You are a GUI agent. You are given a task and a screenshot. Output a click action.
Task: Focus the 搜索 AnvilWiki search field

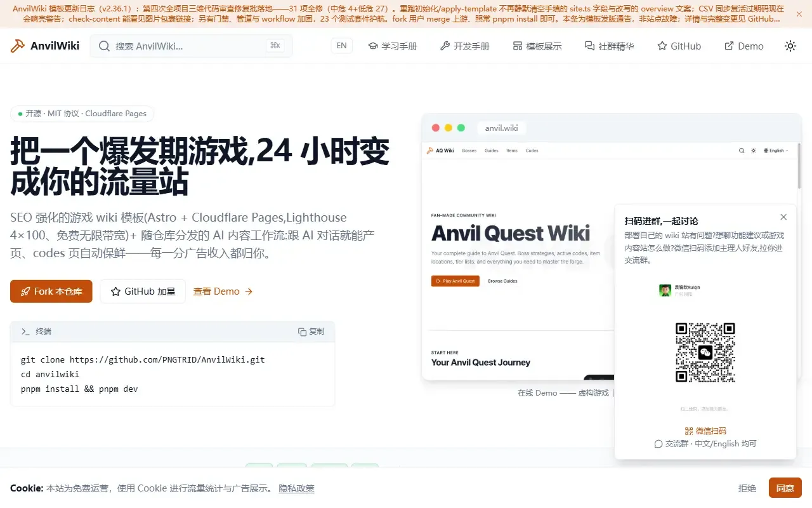click(x=191, y=46)
